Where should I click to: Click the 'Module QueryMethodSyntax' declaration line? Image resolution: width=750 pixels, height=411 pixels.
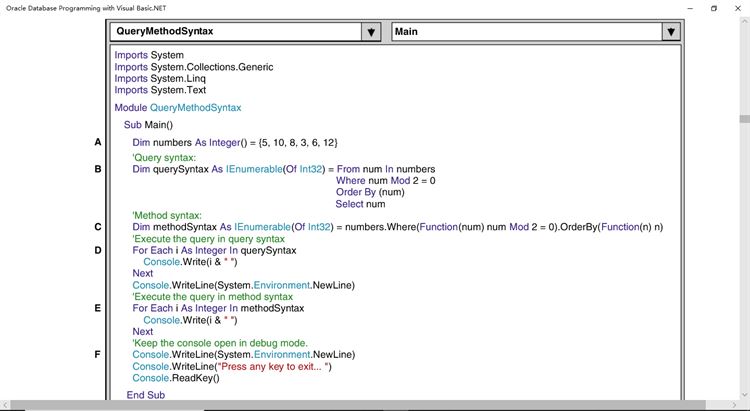[177, 108]
